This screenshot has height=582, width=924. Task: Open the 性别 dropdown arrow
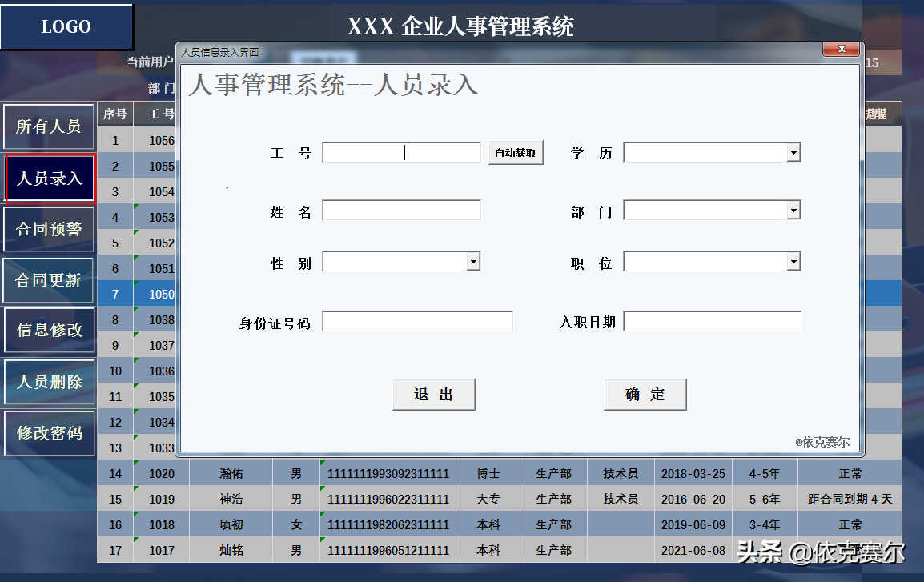coord(473,262)
